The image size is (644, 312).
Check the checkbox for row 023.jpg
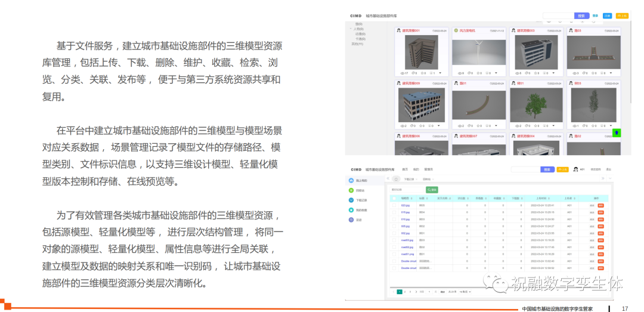[x=394, y=205]
